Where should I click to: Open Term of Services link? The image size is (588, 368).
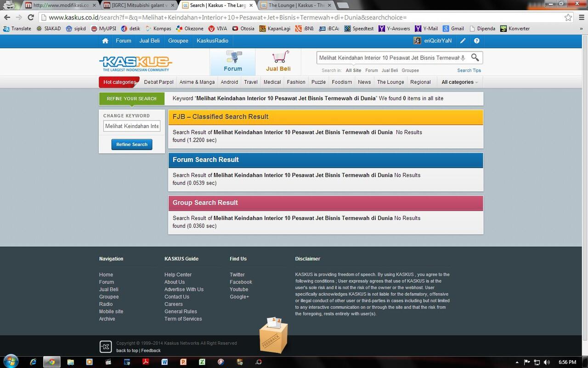183,319
